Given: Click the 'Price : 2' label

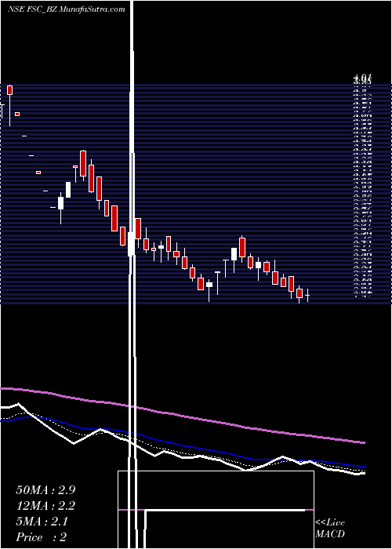Looking at the screenshot, I should (42, 537).
